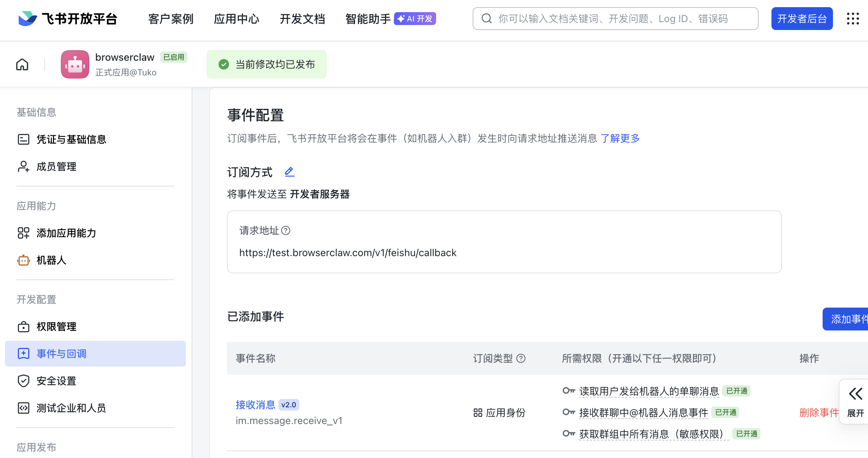Click the 已启用 status tag
This screenshot has height=458, width=868.
[174, 57]
